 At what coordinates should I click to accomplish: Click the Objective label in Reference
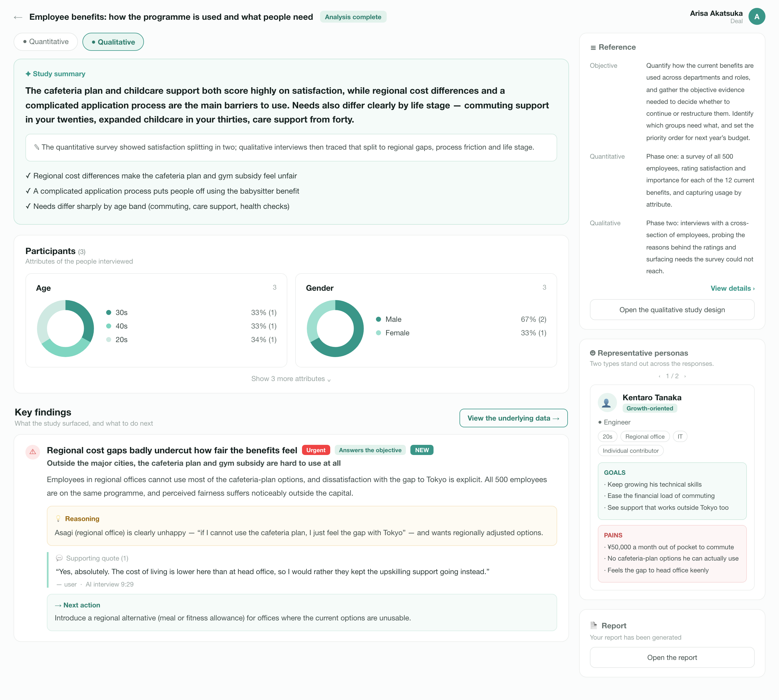tap(603, 66)
